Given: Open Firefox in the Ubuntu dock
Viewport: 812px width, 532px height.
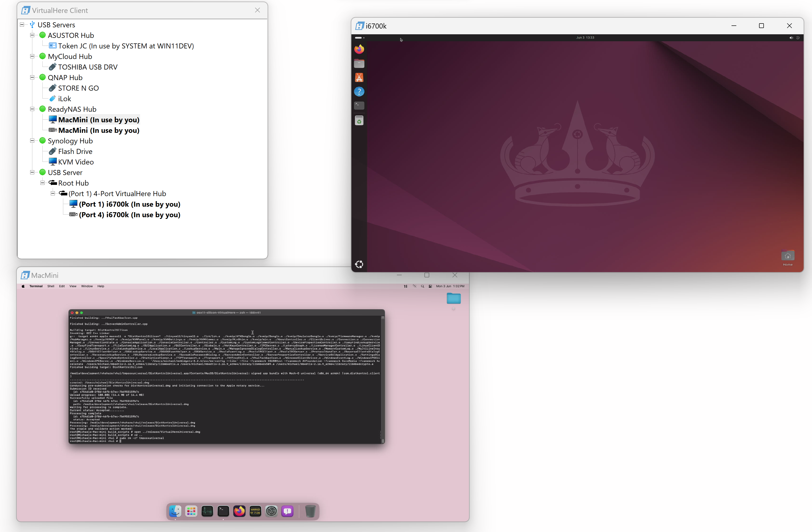Looking at the screenshot, I should click(x=359, y=50).
